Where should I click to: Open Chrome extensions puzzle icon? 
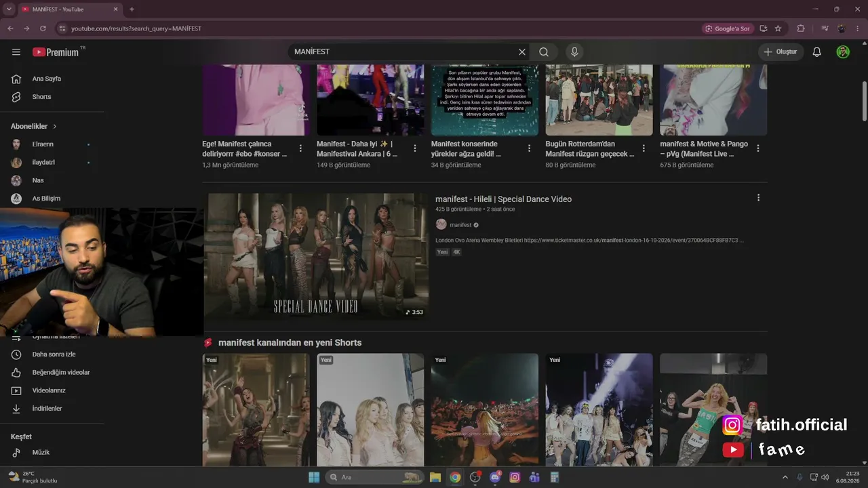coord(801,28)
